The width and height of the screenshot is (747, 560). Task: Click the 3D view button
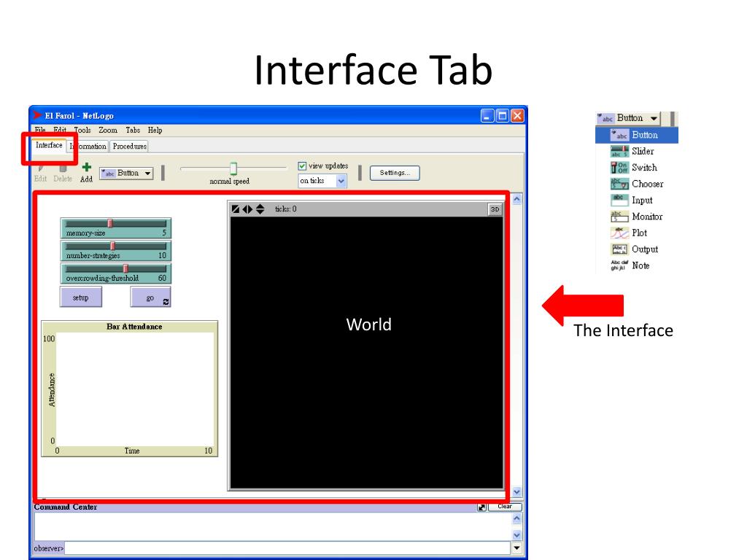point(495,209)
